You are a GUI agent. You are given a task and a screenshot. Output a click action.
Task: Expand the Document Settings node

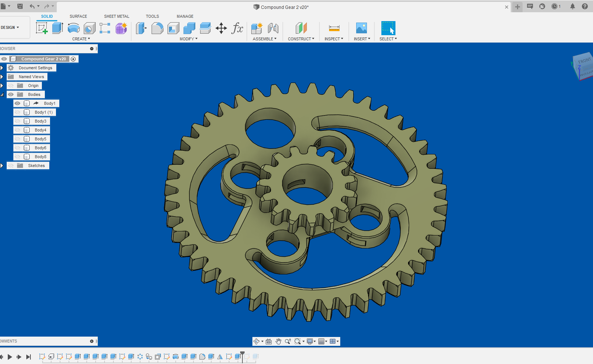tap(2, 68)
